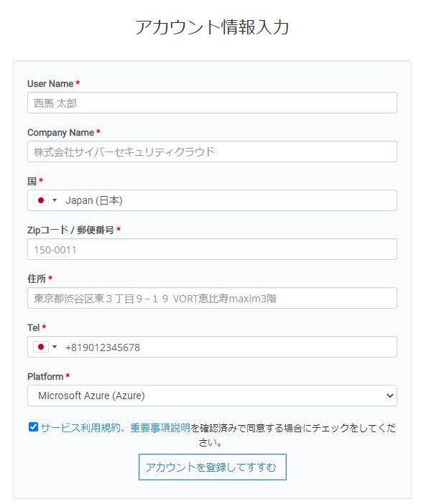Open phone country code arrow in Tel field
This screenshot has height=504, width=421.
[55, 347]
